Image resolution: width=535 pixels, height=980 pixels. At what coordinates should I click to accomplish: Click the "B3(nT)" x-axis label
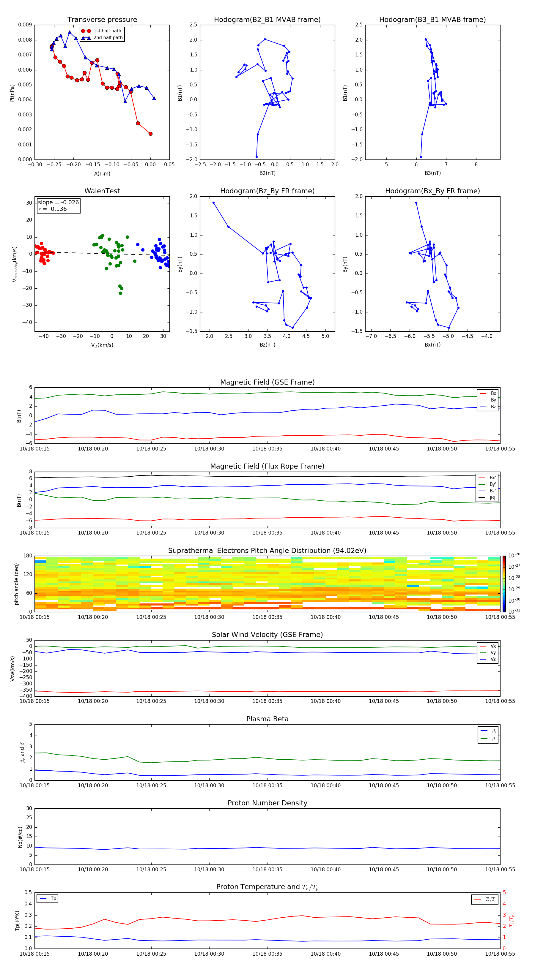tap(432, 173)
